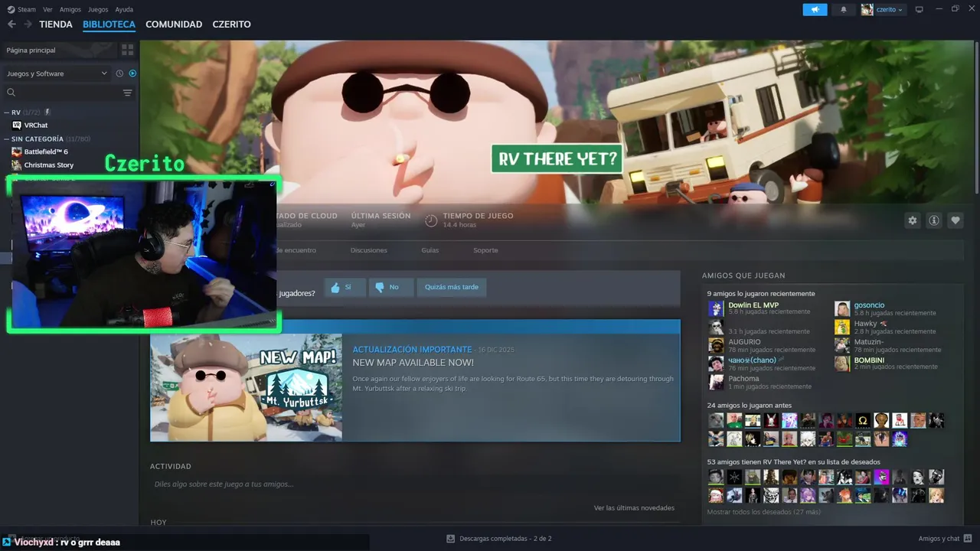Click the dynamic collection lightning icon
The width and height of the screenshot is (980, 551).
pos(47,112)
